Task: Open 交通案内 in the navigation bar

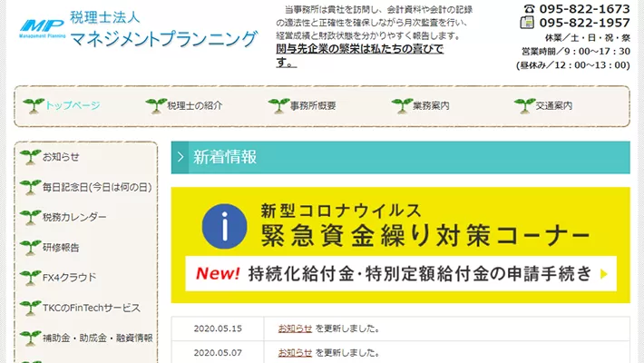Action: (553, 106)
